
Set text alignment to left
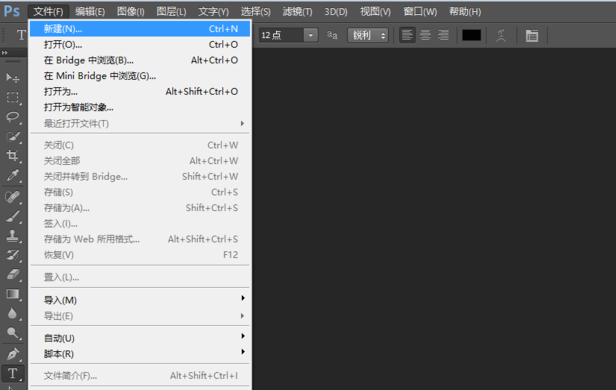(x=407, y=35)
